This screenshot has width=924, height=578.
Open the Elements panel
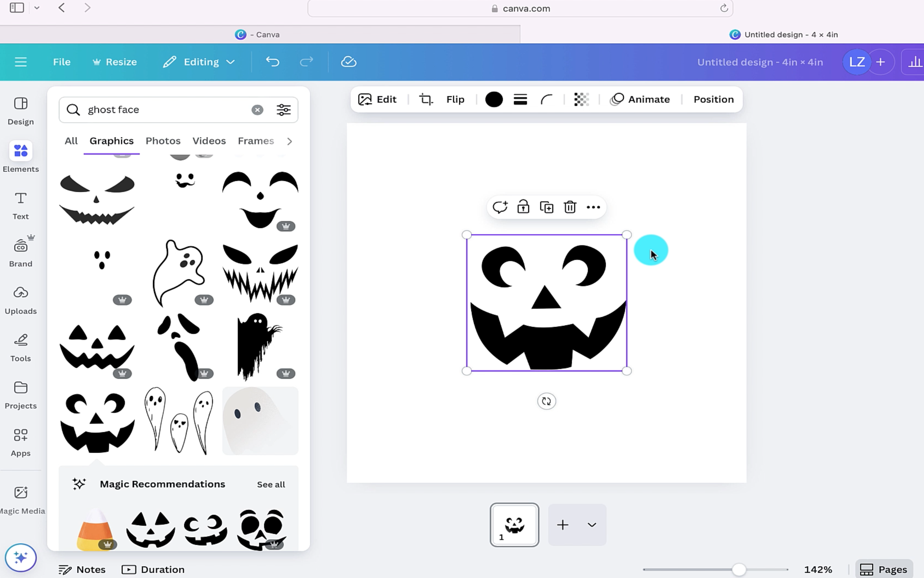pos(21,157)
